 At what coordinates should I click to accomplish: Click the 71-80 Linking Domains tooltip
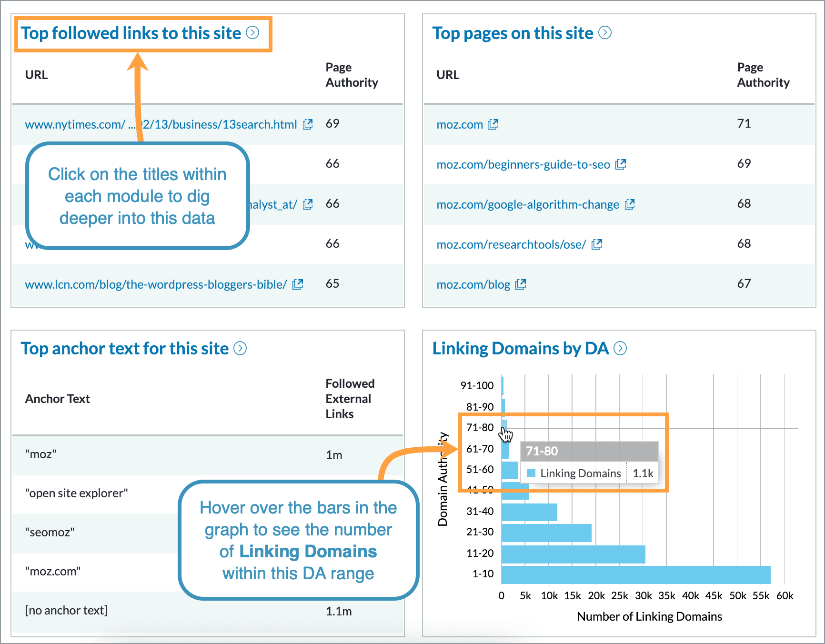tap(590, 462)
